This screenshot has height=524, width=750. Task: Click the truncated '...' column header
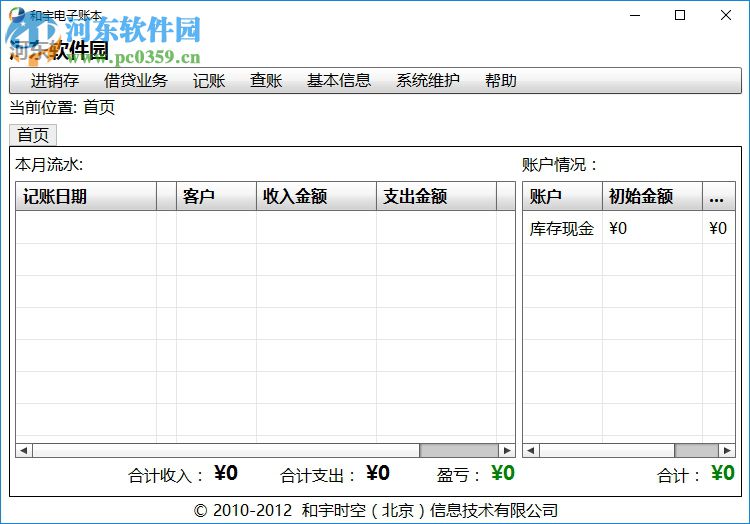pos(718,196)
